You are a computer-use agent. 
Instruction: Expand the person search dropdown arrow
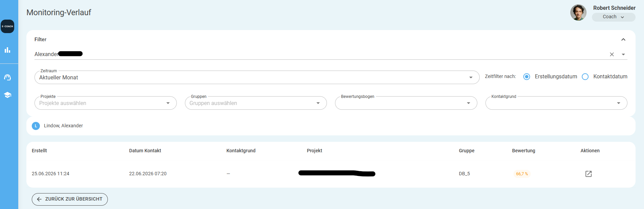click(623, 54)
